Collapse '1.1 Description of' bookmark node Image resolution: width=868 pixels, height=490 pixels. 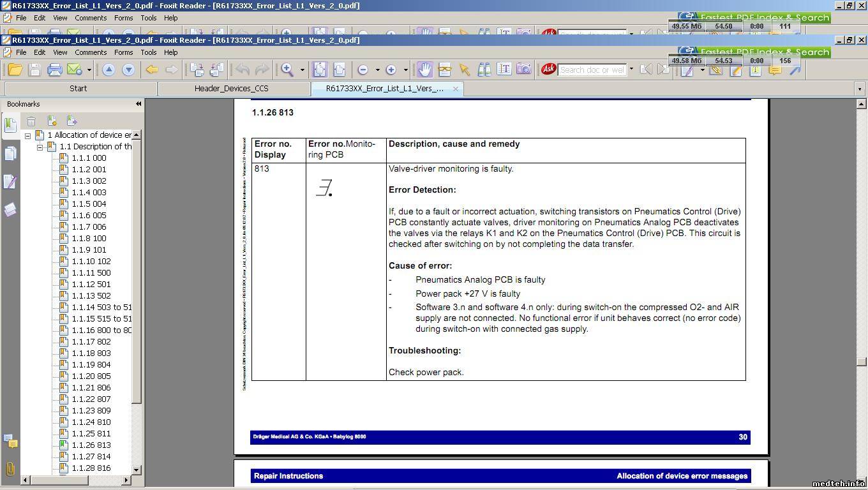click(x=40, y=147)
